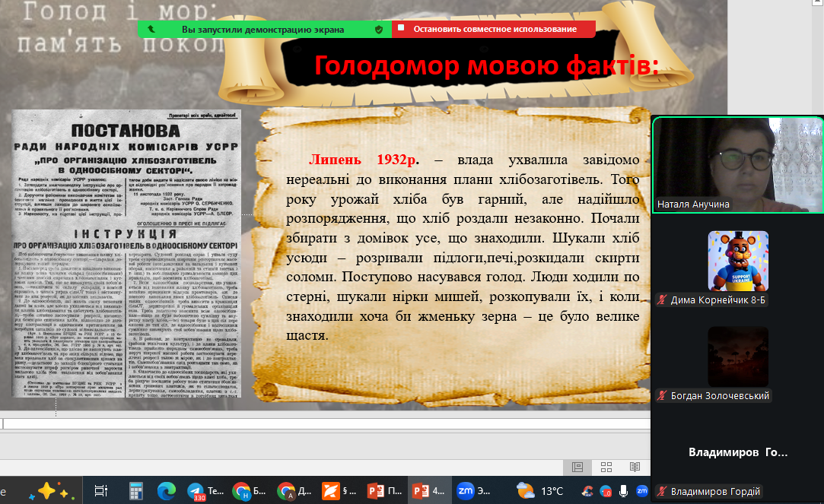Stop screen sharing with the red button
This screenshot has height=504, width=824.
[495, 29]
